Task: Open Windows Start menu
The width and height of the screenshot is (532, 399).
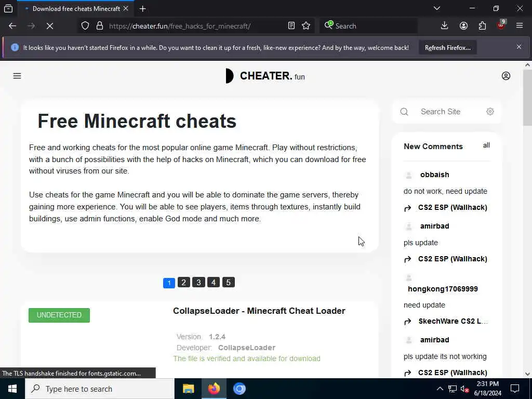Action: [x=12, y=389]
